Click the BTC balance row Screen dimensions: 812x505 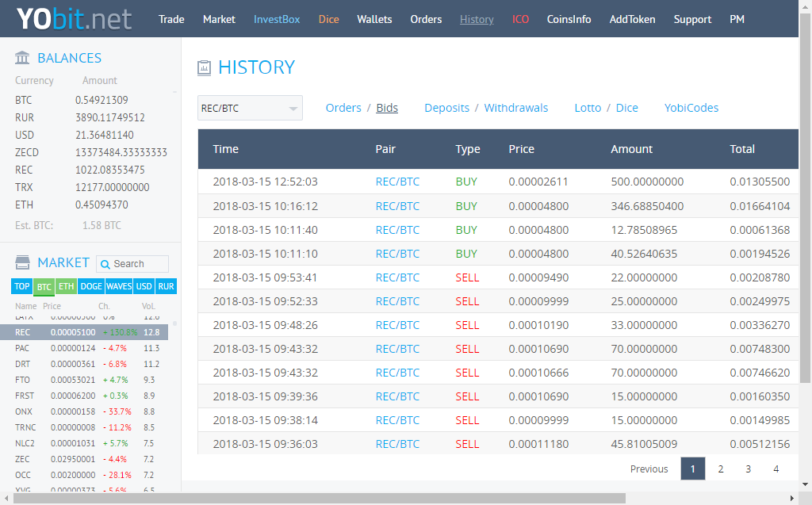point(91,100)
